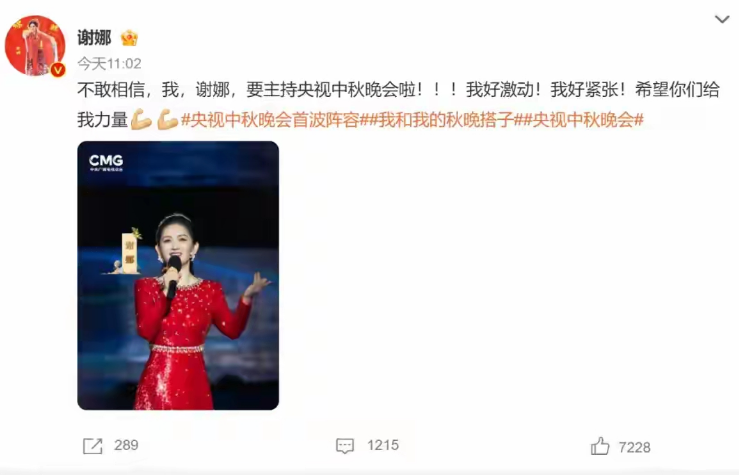Click the repost count 289
Image resolution: width=739 pixels, height=475 pixels.
pyautogui.click(x=126, y=445)
